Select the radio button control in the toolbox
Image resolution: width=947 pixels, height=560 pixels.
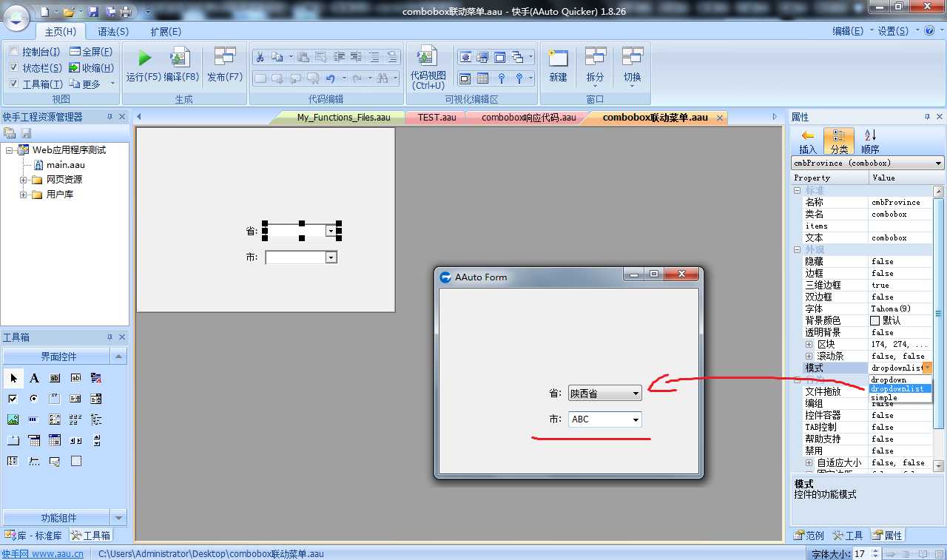tap(34, 399)
